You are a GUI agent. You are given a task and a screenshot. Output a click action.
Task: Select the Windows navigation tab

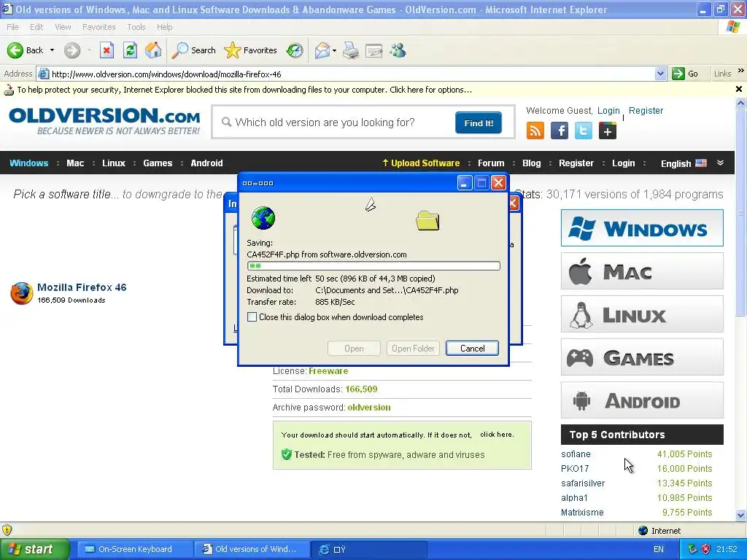[29, 163]
